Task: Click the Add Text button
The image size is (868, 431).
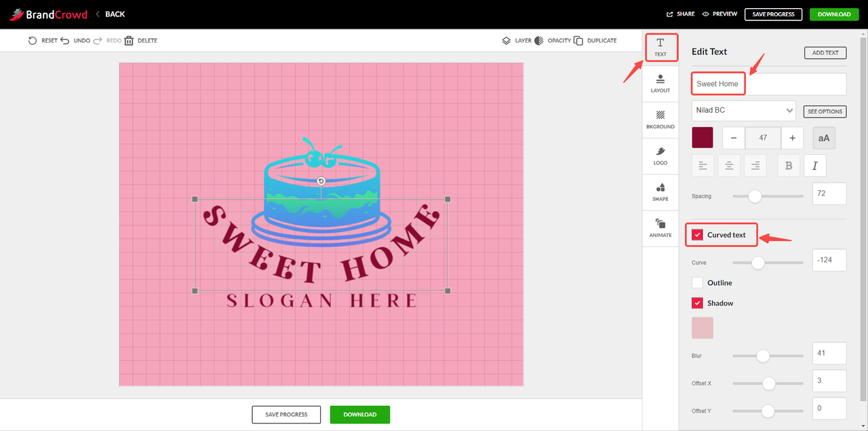Action: [825, 52]
